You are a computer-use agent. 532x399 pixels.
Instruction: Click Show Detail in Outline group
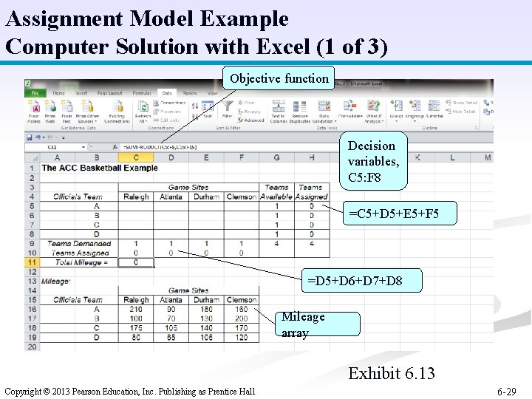461,103
